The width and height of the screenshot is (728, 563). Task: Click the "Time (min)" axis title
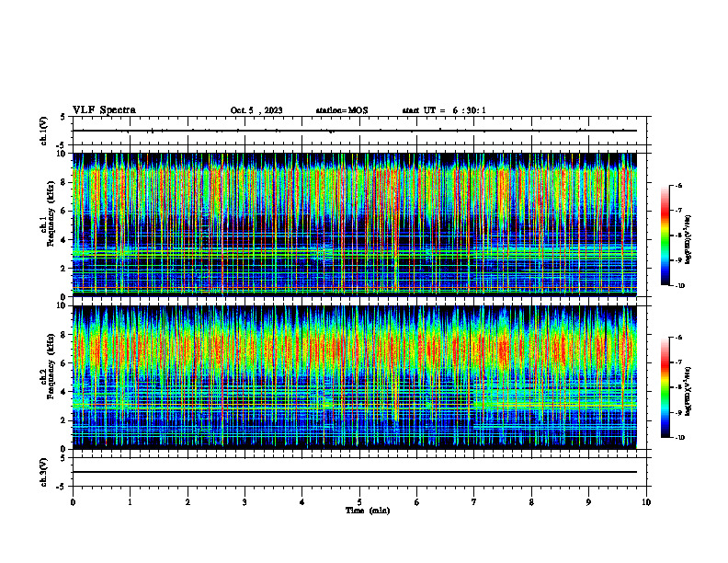click(368, 511)
